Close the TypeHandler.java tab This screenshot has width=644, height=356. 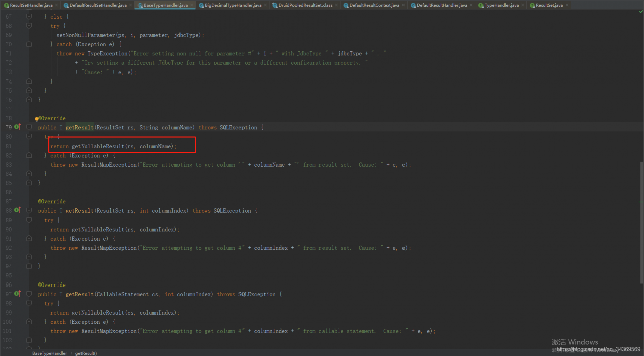coord(523,5)
